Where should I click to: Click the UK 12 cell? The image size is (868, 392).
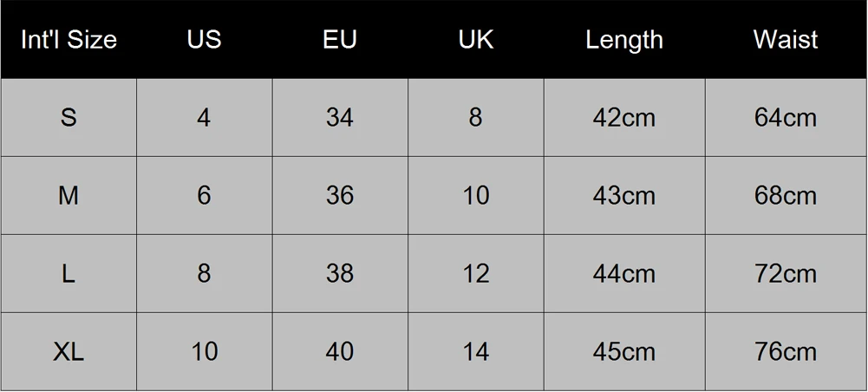click(475, 273)
